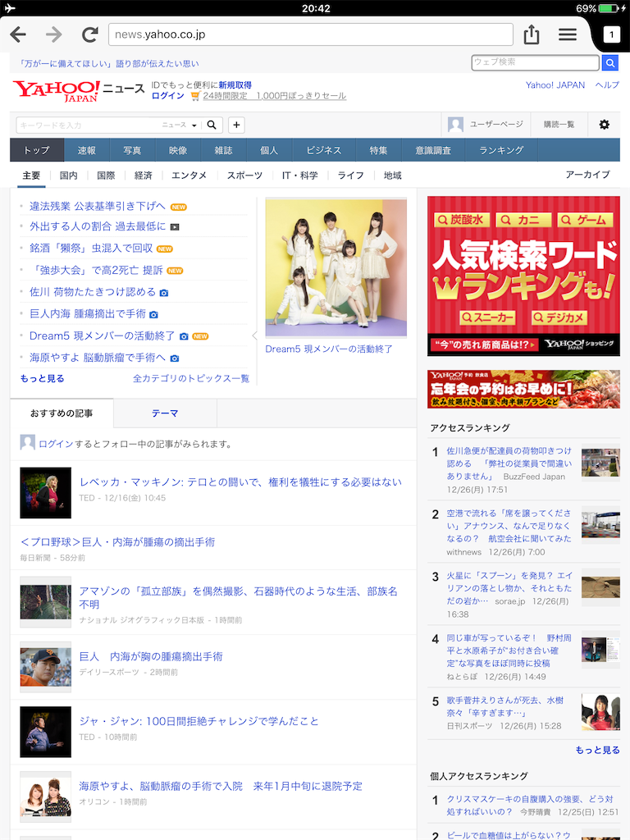Click the shopping cart icon near sale link

pos(195,96)
